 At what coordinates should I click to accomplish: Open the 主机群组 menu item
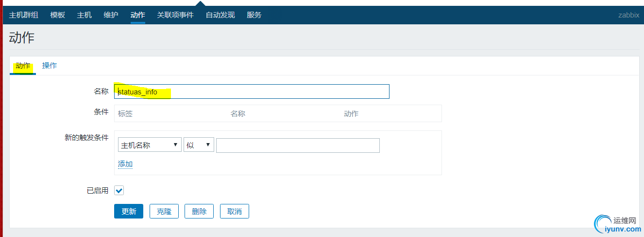[23, 15]
